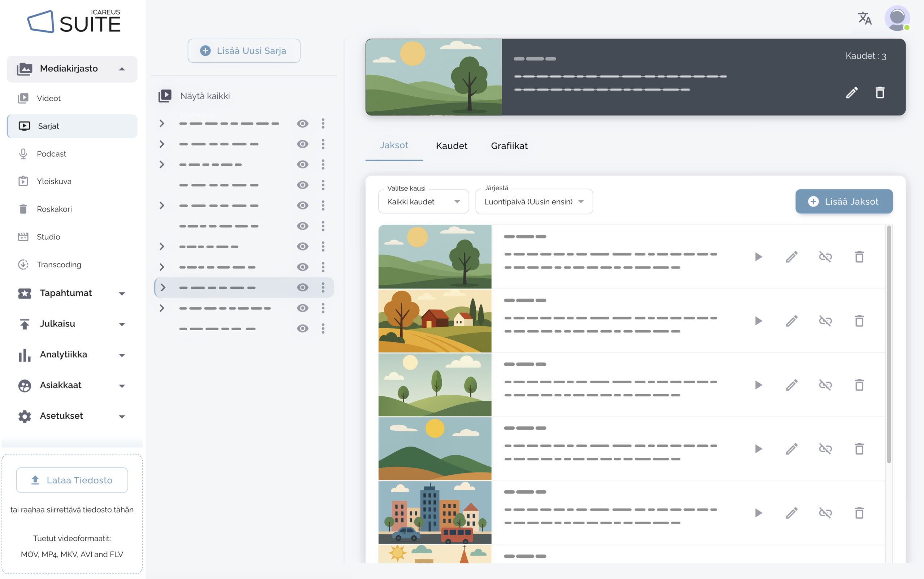Viewport: 924px width, 579px height.
Task: Toggle visibility eye of first series
Action: pyautogui.click(x=302, y=123)
